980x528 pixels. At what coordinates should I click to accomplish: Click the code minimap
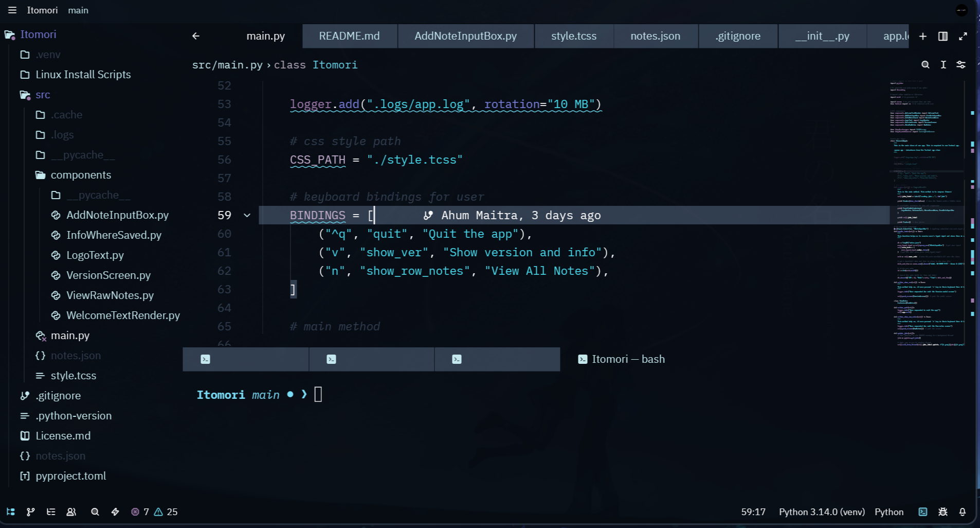[x=927, y=213]
